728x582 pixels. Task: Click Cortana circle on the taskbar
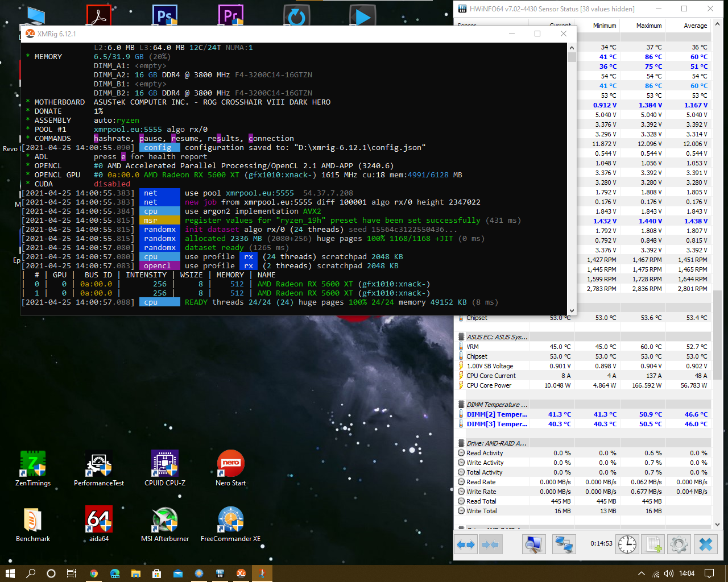(51, 573)
